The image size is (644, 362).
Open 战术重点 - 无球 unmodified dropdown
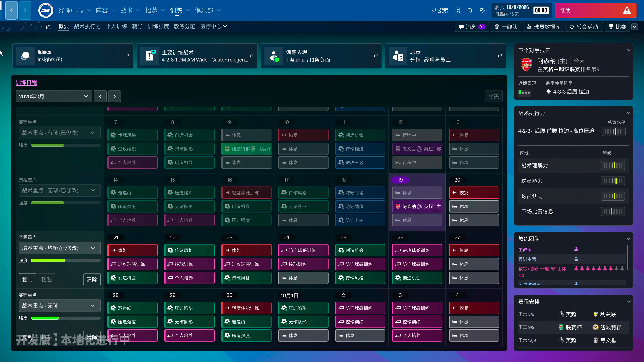tap(60, 306)
